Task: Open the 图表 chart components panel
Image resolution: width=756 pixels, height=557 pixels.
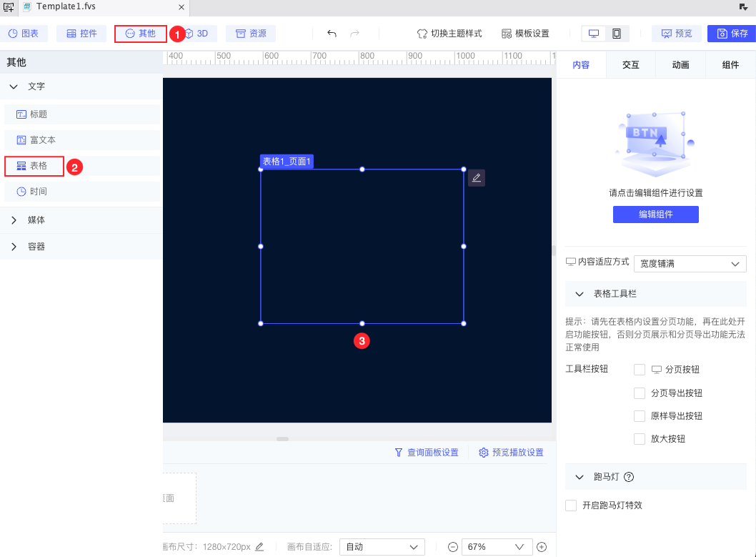Action: [x=24, y=34]
